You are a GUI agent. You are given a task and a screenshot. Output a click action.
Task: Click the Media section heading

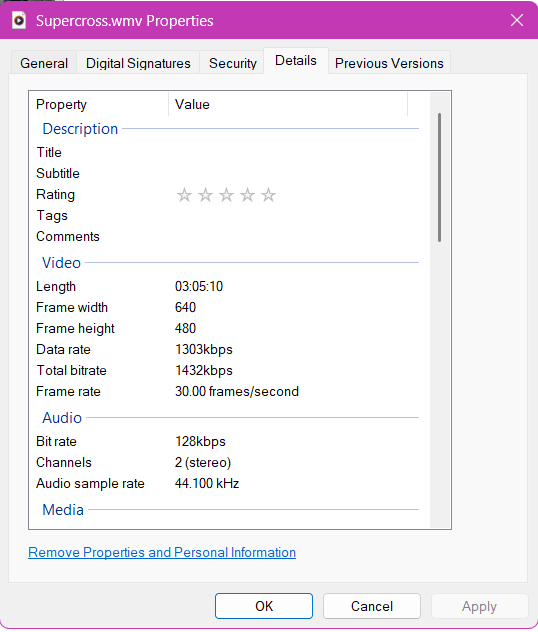coord(63,510)
